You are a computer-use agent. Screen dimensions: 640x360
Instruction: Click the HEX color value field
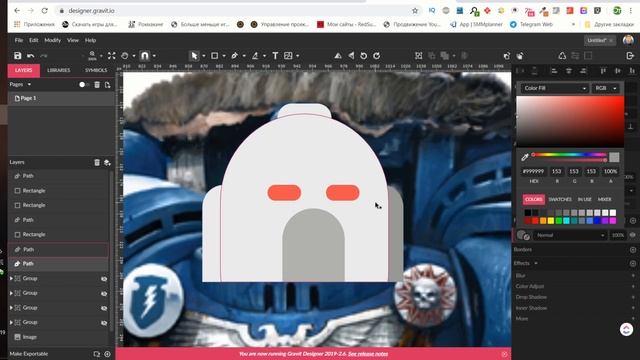534,171
